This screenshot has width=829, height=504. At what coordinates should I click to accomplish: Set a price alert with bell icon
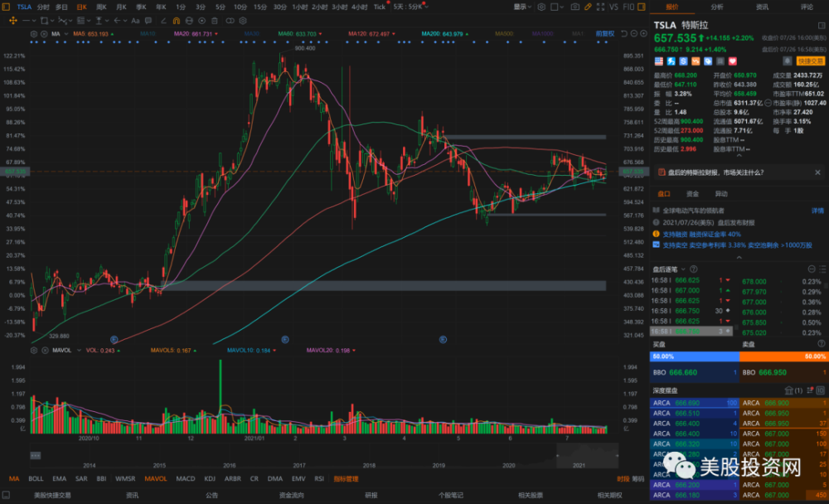788,61
